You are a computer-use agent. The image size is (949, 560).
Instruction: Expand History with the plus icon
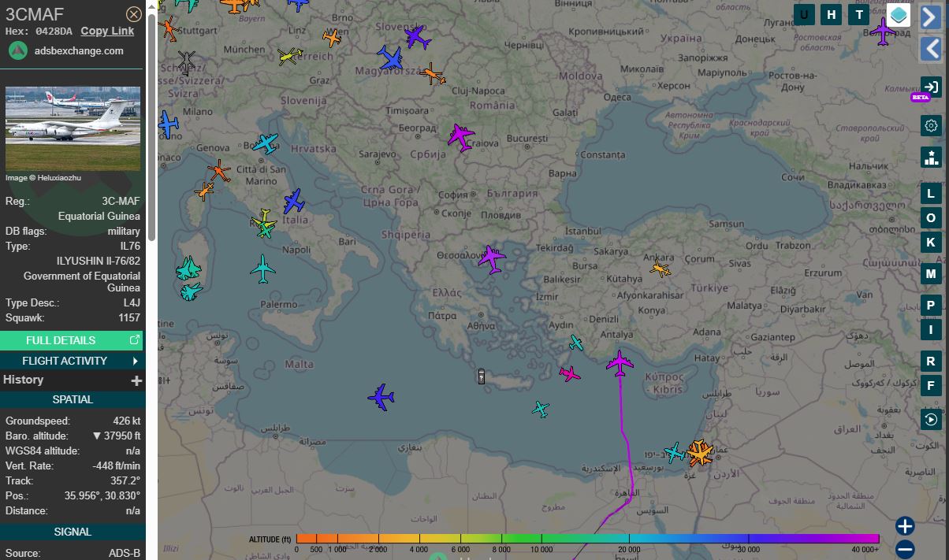tap(136, 380)
